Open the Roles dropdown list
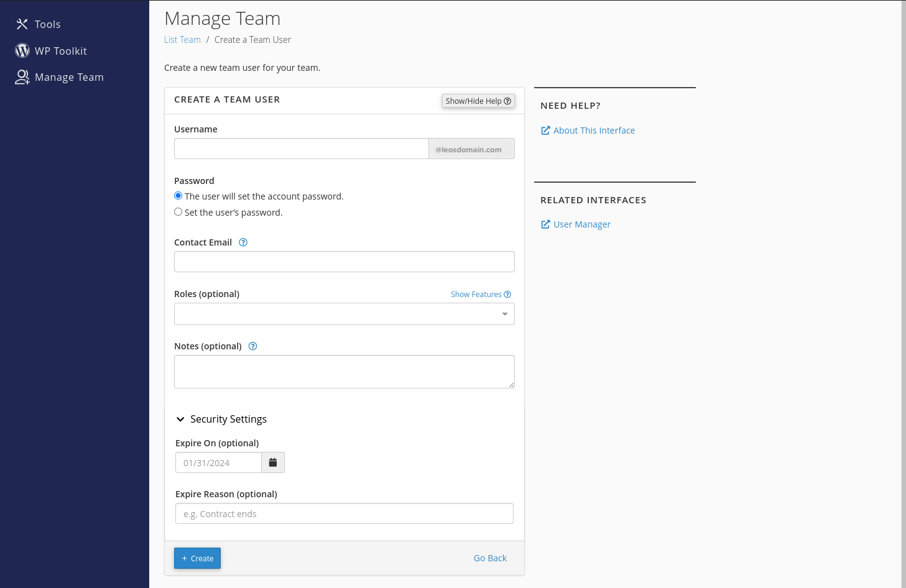Screen dimensions: 906x588 (344, 314)
